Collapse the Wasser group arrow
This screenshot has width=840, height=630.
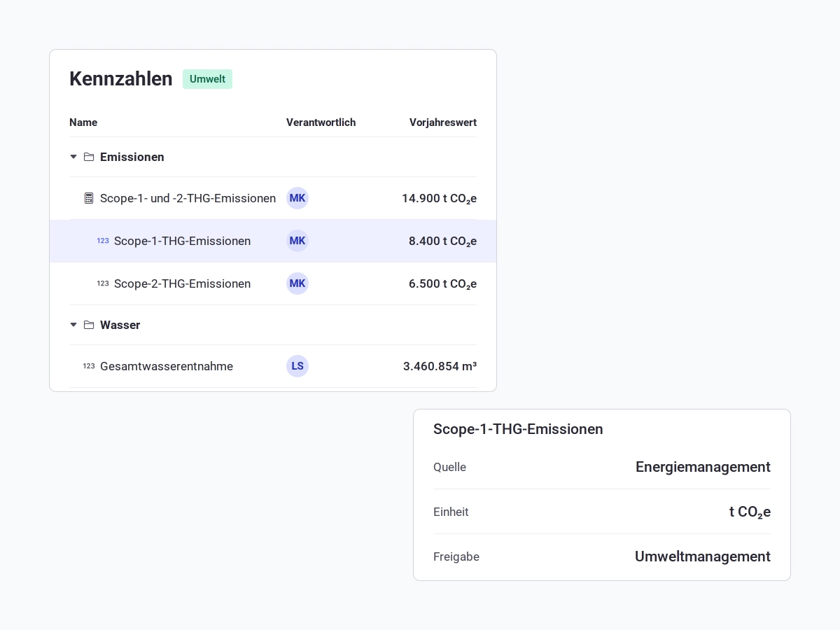tap(73, 325)
